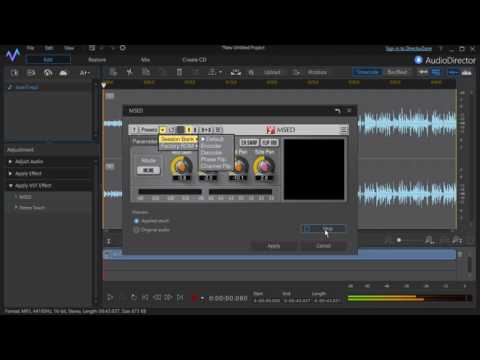Screen dimensions: 480x360
Task: Click the download sound clips icon
Action: (x=48, y=73)
